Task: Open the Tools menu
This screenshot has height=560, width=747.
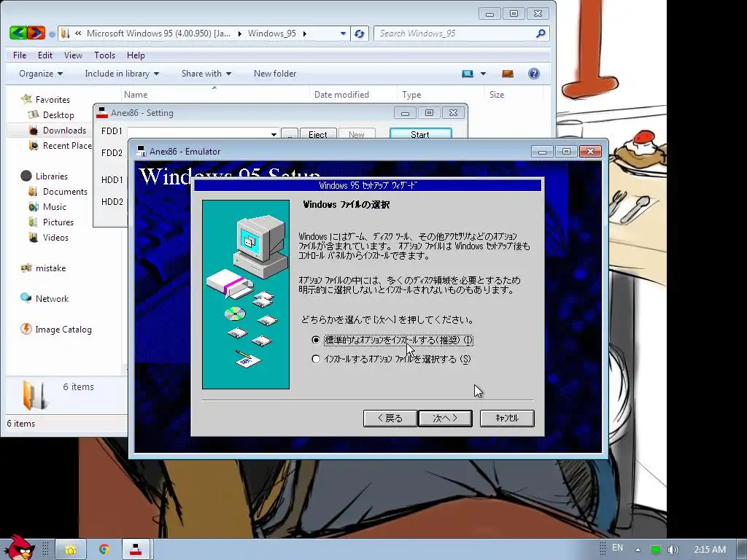Action: pyautogui.click(x=104, y=55)
